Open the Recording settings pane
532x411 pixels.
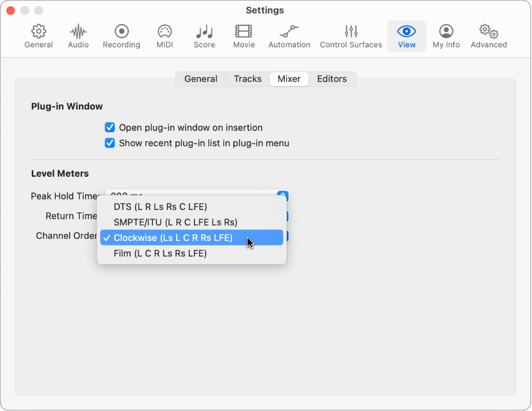(x=121, y=36)
